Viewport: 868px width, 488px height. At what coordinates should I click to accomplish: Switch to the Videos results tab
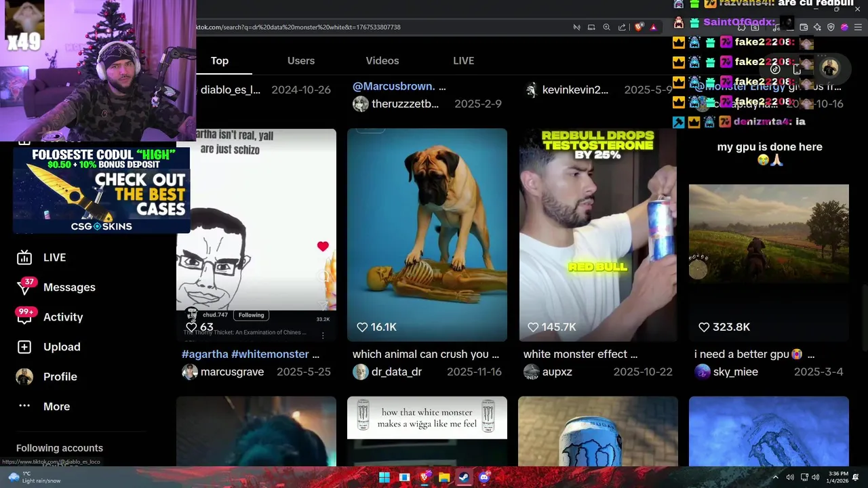click(x=382, y=60)
